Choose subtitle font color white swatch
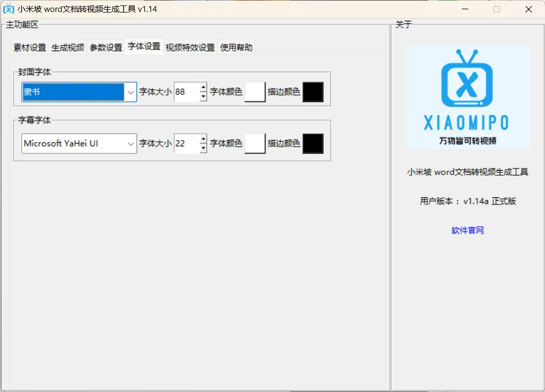 click(255, 144)
